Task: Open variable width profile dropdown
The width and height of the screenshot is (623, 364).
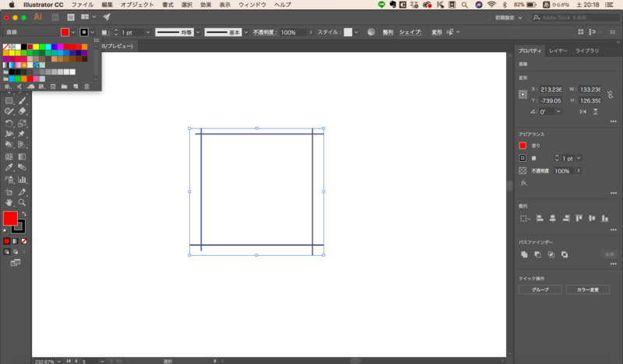Action: (x=198, y=32)
